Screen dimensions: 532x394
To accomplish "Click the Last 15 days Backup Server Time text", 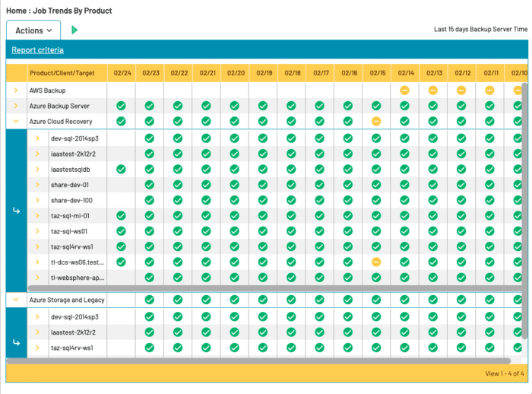I will 480,29.
